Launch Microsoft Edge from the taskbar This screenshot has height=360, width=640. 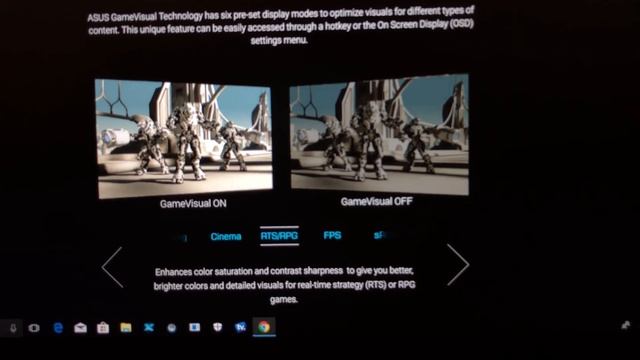click(x=58, y=327)
